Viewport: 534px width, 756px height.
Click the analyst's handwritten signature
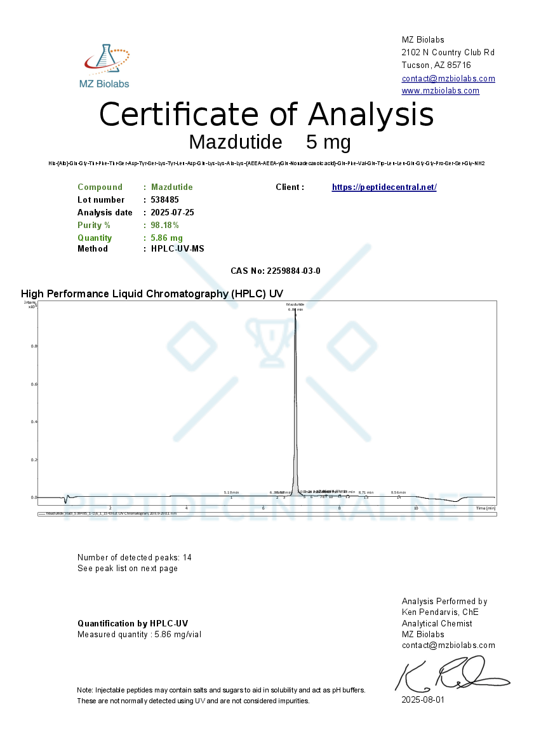point(451,674)
